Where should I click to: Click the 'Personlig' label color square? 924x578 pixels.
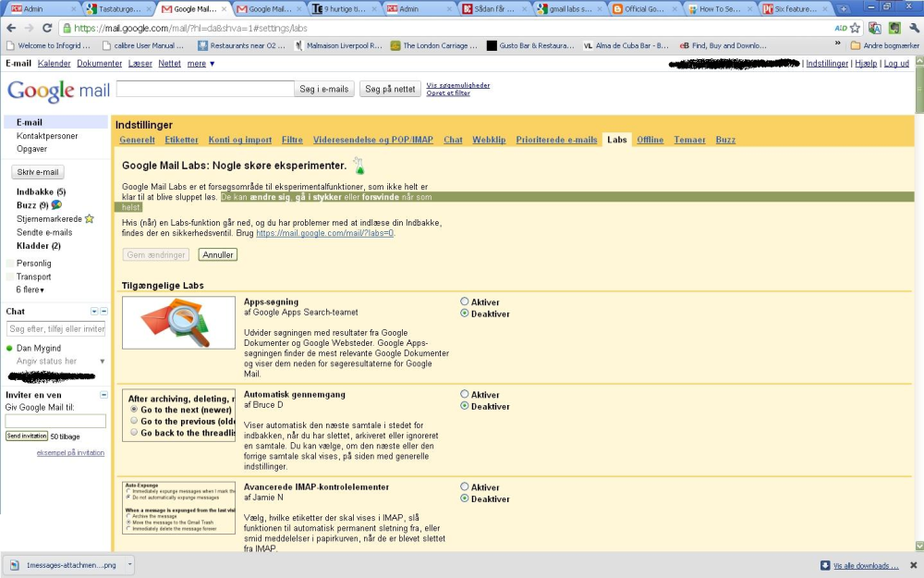click(9, 263)
